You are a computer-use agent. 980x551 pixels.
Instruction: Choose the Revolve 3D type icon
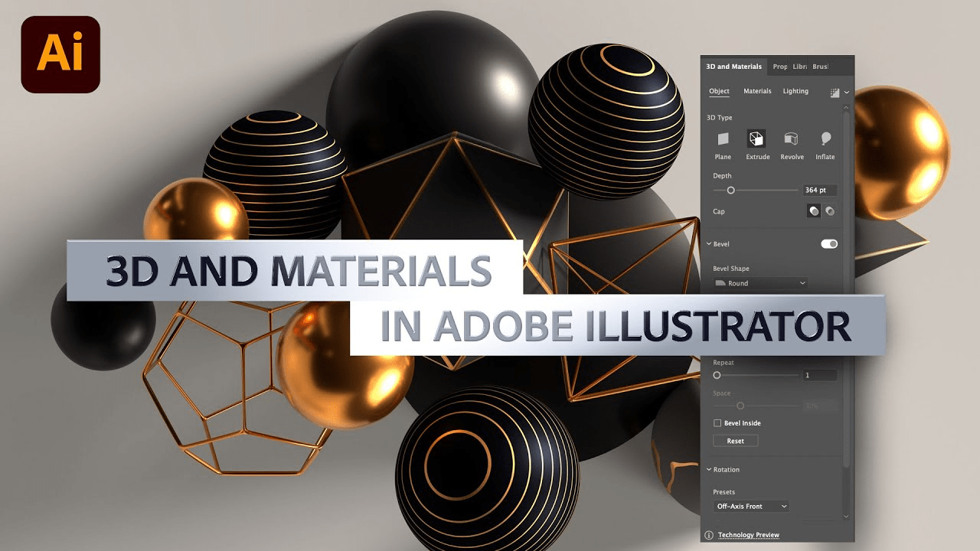(x=791, y=139)
